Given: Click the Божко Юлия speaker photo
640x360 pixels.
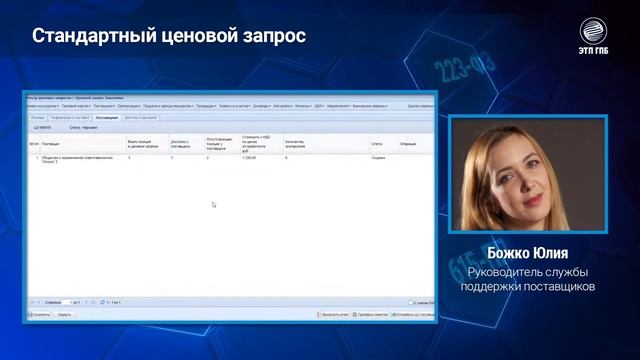Looking at the screenshot, I should 528,174.
